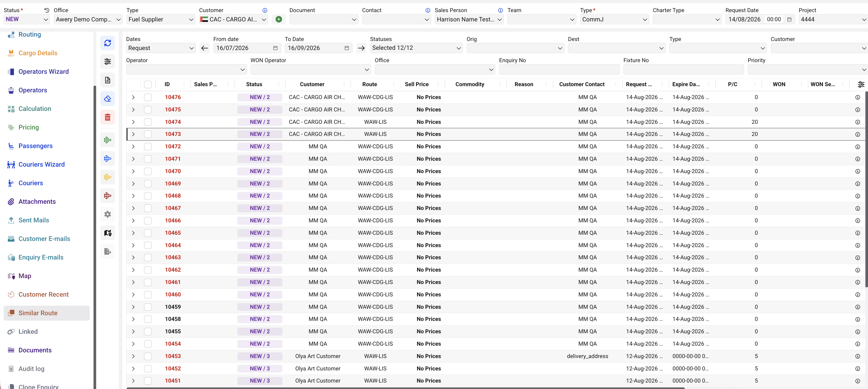The width and height of the screenshot is (868, 389).
Task: Check the checkbox for row 10475
Action: click(148, 110)
